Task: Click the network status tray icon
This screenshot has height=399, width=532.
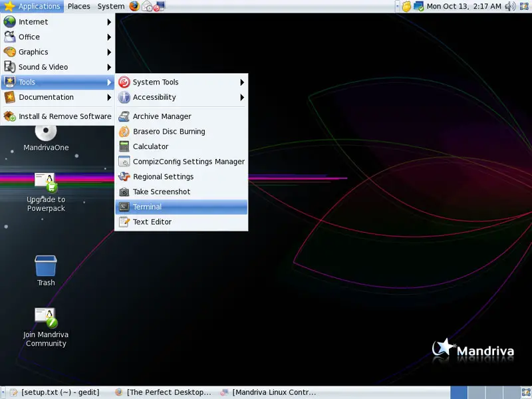Action: point(418,6)
